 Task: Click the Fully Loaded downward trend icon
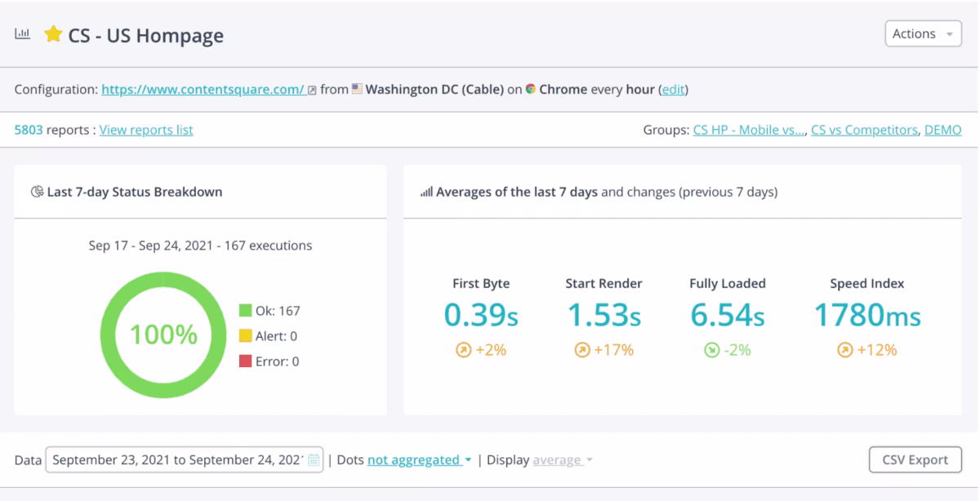tap(711, 350)
